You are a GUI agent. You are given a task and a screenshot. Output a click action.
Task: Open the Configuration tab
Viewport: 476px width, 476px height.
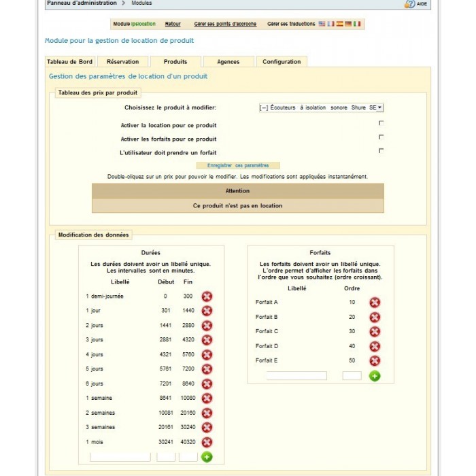click(282, 62)
